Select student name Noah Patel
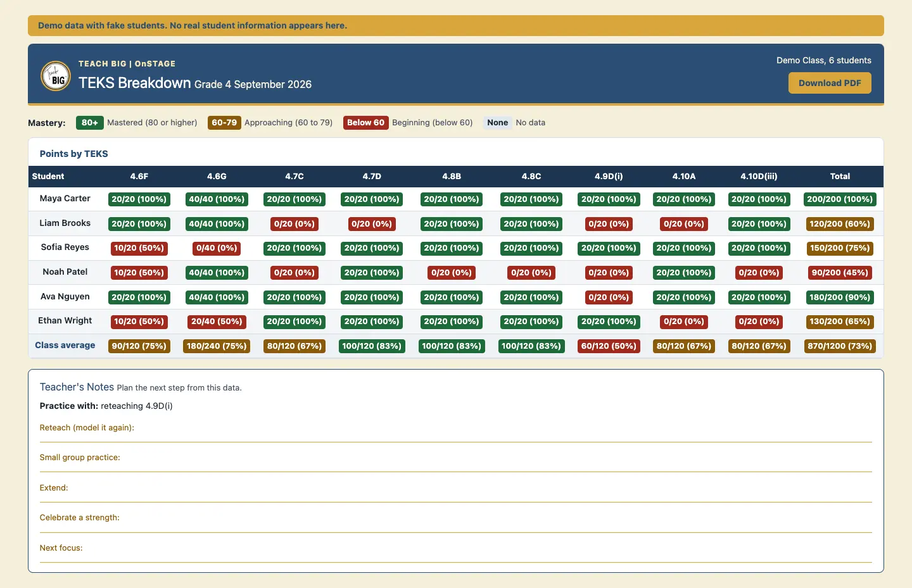 click(x=65, y=272)
